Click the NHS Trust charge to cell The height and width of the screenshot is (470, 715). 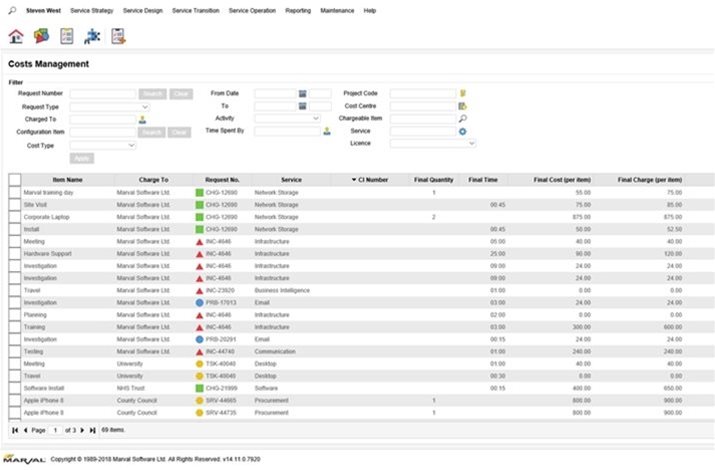(130, 388)
